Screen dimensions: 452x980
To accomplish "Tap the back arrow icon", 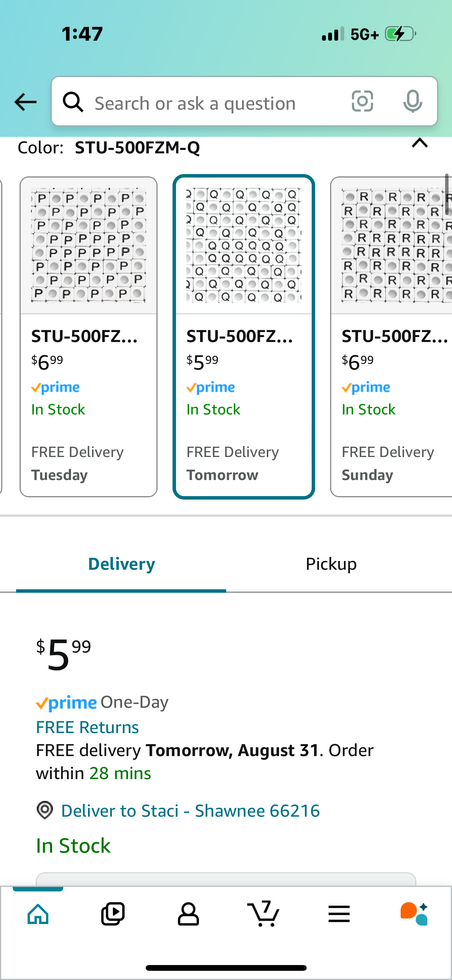I will pos(25,102).
